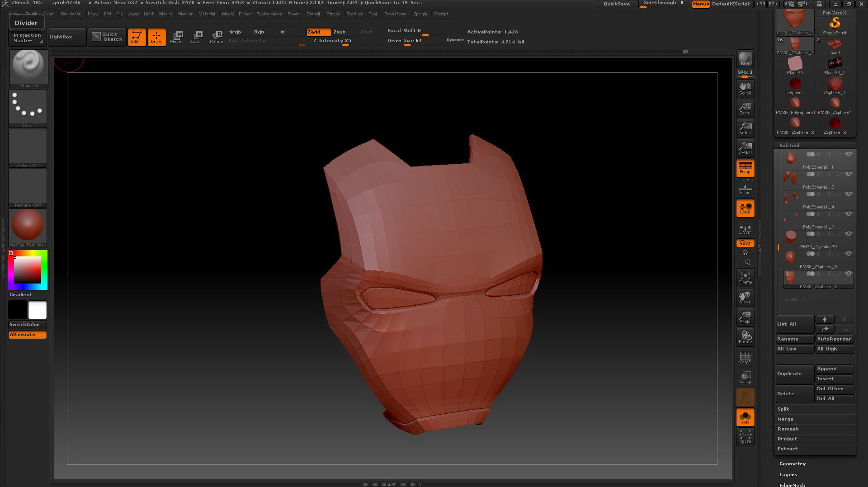The width and height of the screenshot is (868, 487).
Task: Open the Texture Off picker
Action: 28,188
